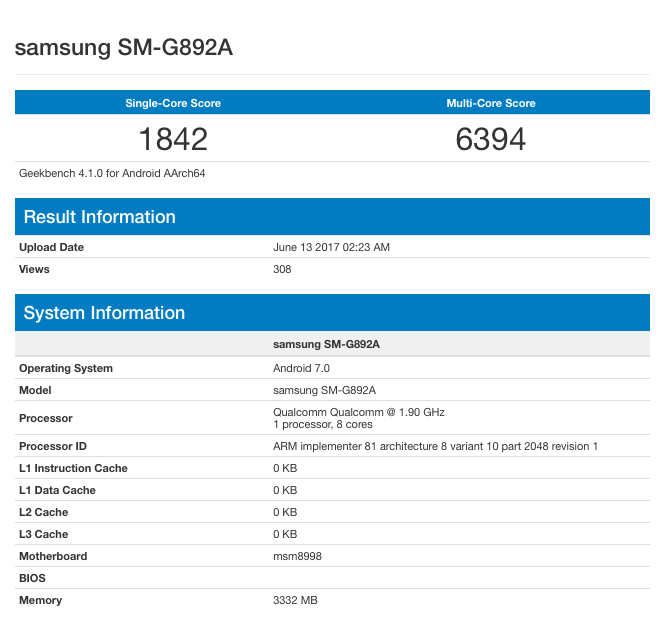665x622 pixels.
Task: Click the 1842 single-core score value
Action: point(173,138)
